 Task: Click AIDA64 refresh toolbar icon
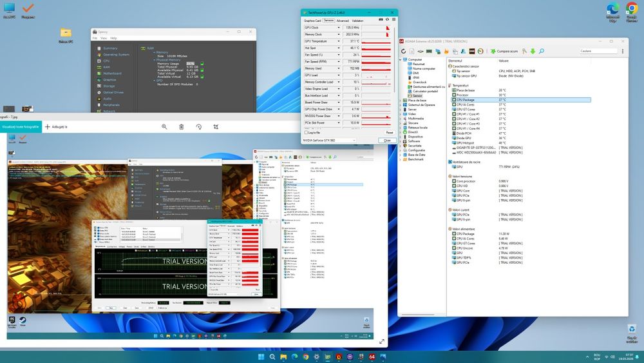[403, 52]
